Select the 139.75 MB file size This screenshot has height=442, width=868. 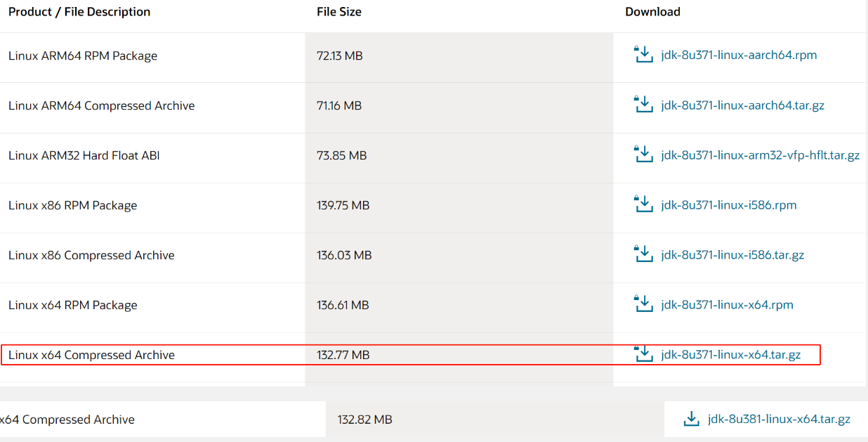pyautogui.click(x=343, y=205)
